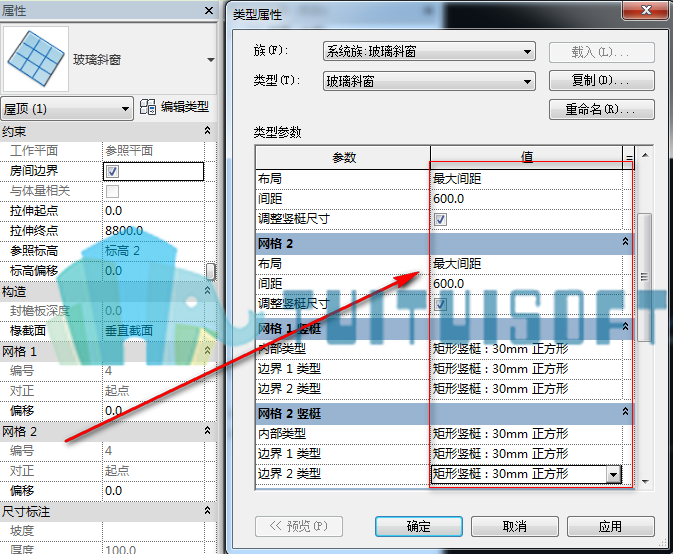The width and height of the screenshot is (673, 554).
Task: Collapse the 网格 2 竖梃 group
Action: coord(625,412)
